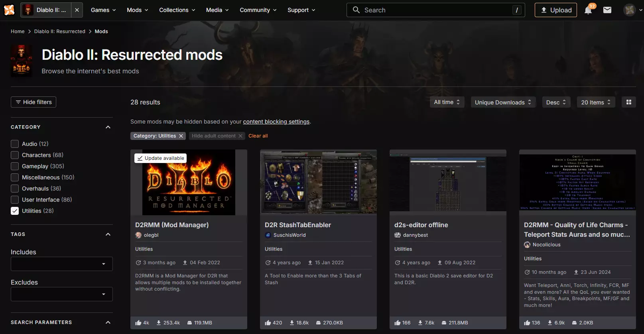
Task: Open the Mods menu
Action: click(138, 10)
